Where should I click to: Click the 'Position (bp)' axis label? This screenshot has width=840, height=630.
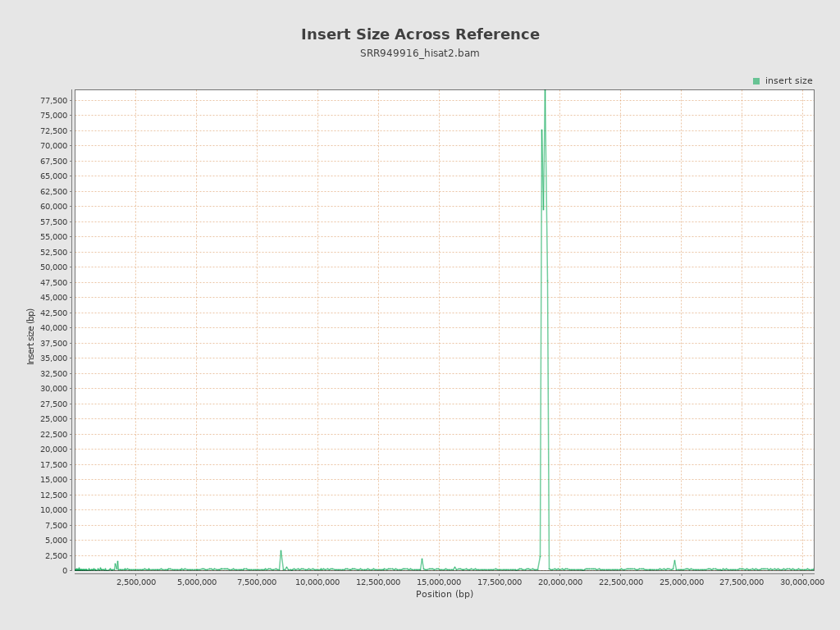click(x=445, y=594)
